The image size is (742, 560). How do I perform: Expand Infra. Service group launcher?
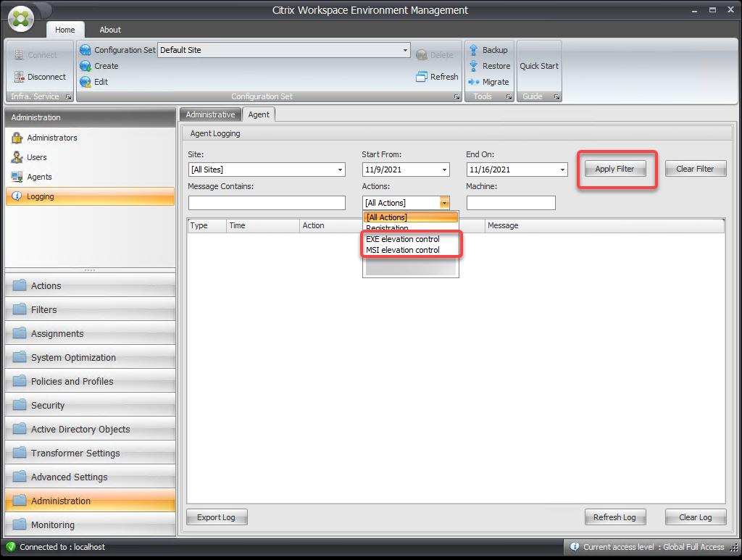(x=69, y=96)
